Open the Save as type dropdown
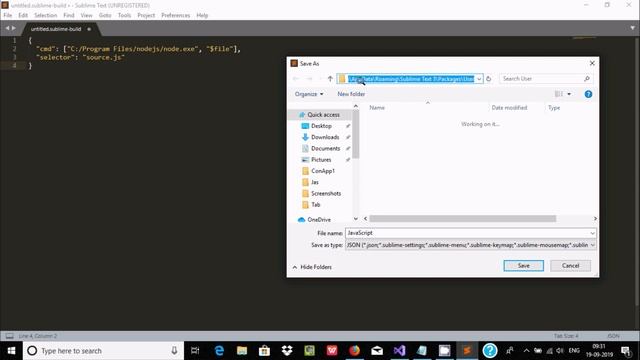The height and width of the screenshot is (360, 640). [592, 245]
